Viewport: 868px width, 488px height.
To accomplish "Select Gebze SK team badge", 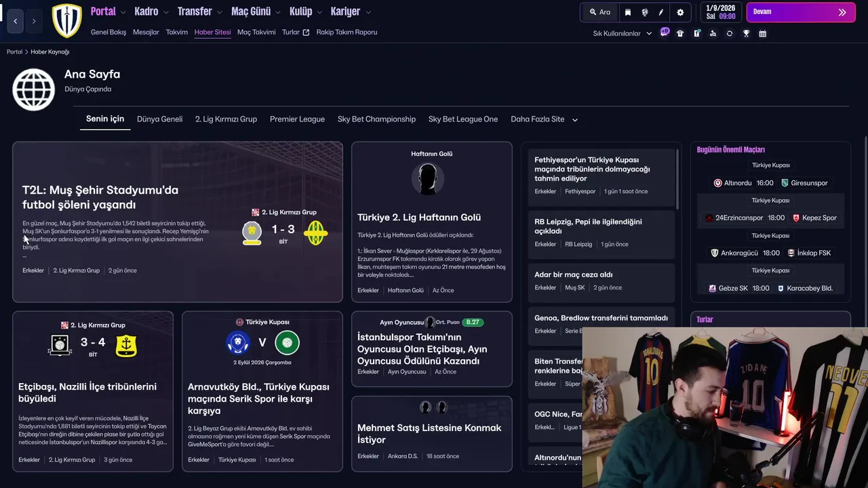I will (712, 288).
